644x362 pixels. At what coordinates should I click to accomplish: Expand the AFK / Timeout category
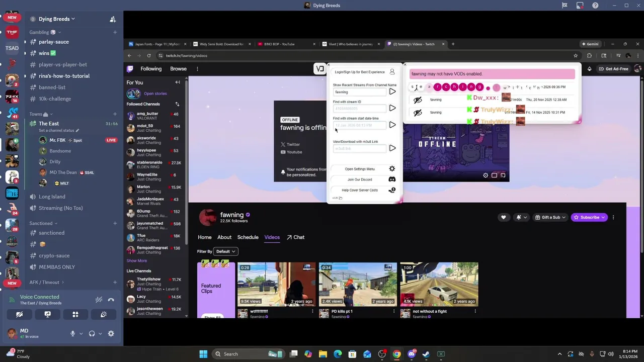coord(47,282)
